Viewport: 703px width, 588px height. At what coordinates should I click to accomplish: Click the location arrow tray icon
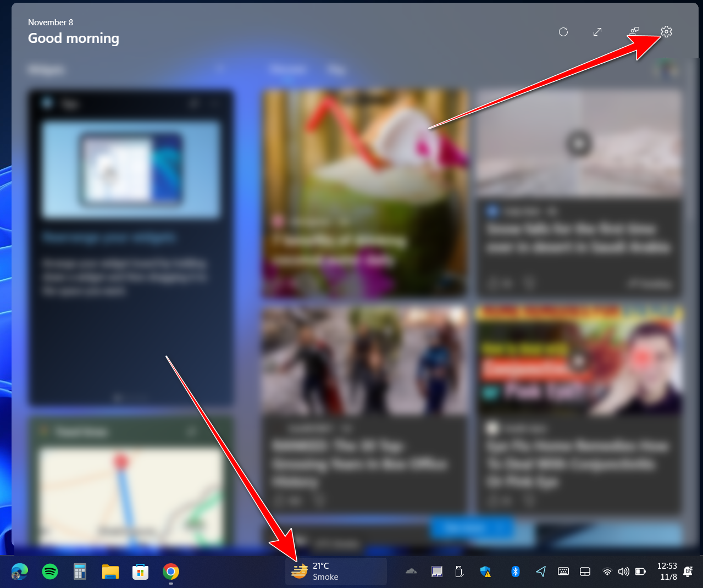541,572
